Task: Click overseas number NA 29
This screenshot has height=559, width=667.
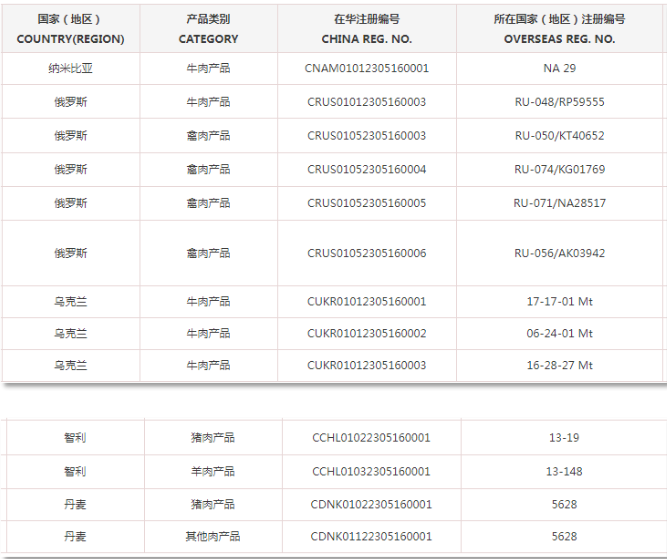Action: pyautogui.click(x=559, y=68)
